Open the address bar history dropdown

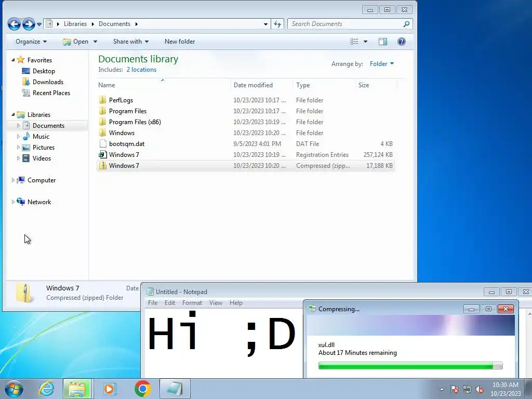click(265, 24)
